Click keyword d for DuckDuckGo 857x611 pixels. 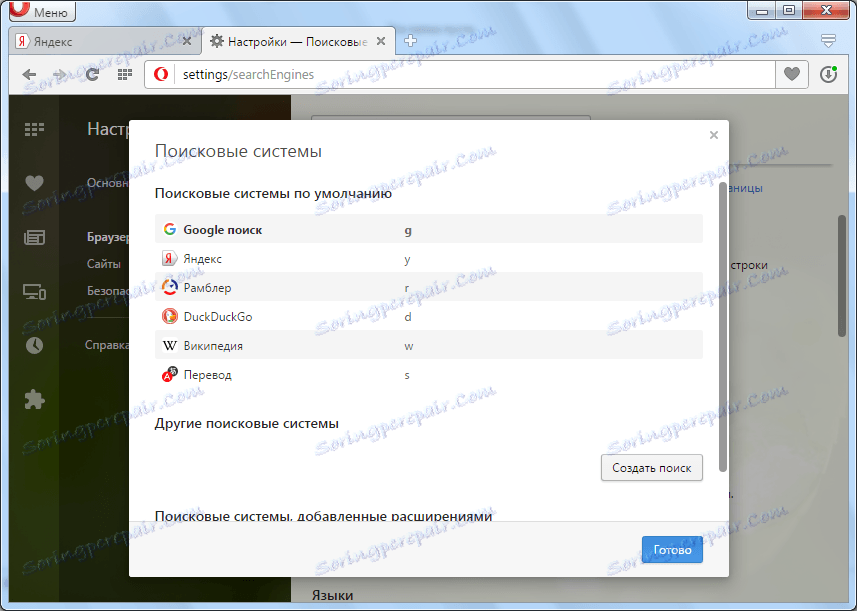click(408, 317)
